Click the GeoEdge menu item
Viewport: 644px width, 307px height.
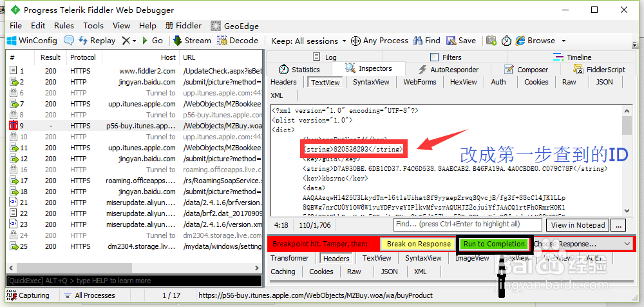(x=234, y=26)
